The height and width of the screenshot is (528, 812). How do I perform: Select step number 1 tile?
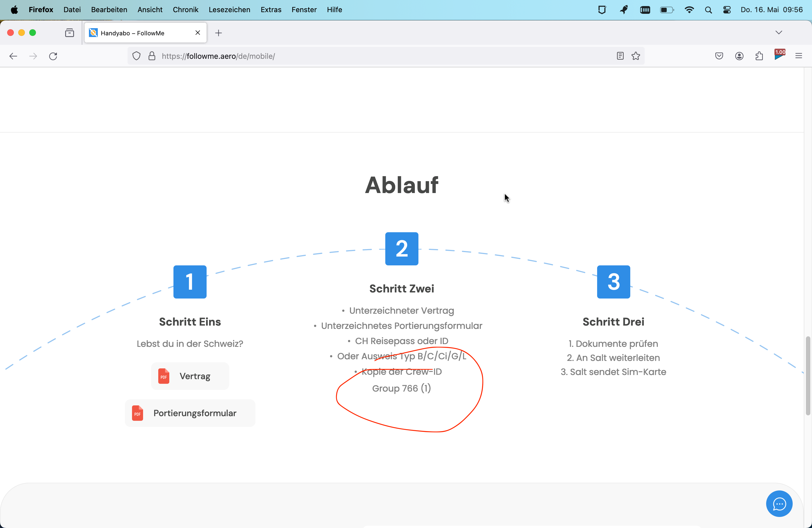click(x=190, y=282)
